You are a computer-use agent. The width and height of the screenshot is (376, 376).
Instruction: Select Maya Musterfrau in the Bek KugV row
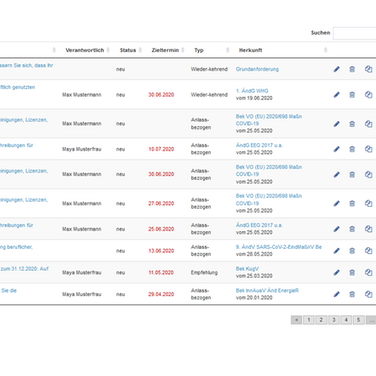point(82,273)
